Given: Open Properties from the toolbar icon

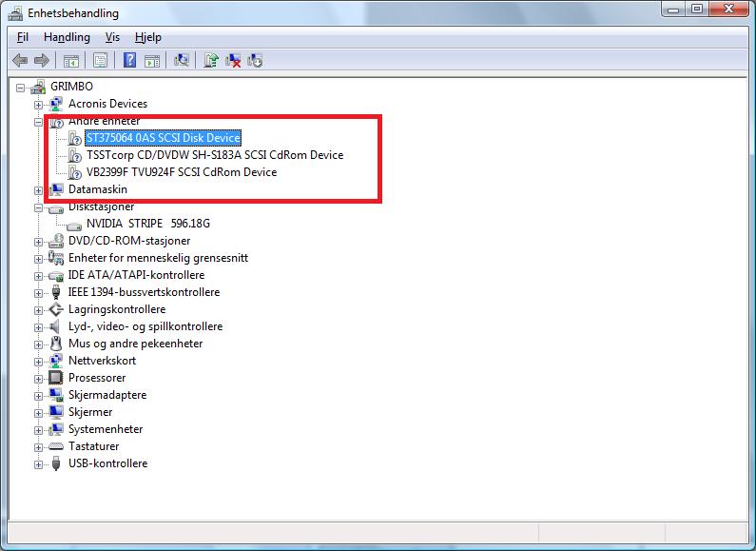Looking at the screenshot, I should (100, 60).
